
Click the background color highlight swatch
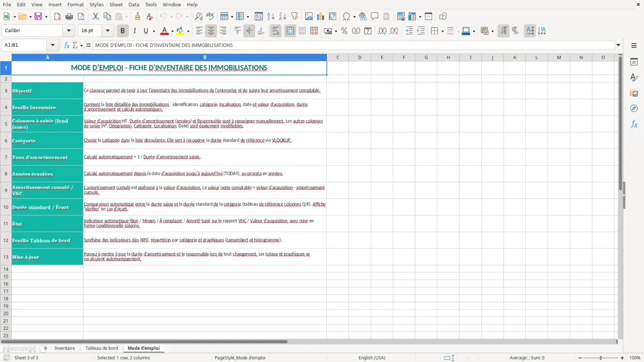click(x=180, y=31)
